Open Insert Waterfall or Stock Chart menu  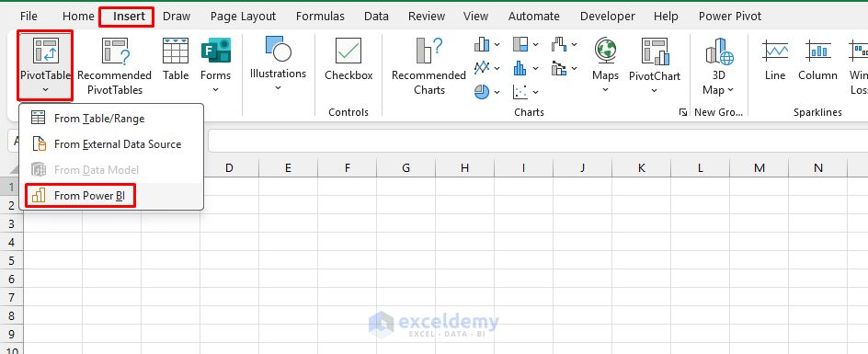point(564,44)
